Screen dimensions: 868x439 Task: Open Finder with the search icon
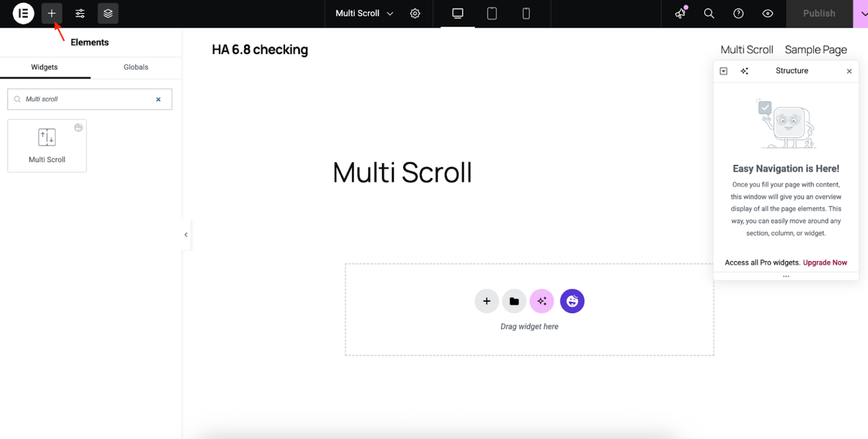coord(709,13)
